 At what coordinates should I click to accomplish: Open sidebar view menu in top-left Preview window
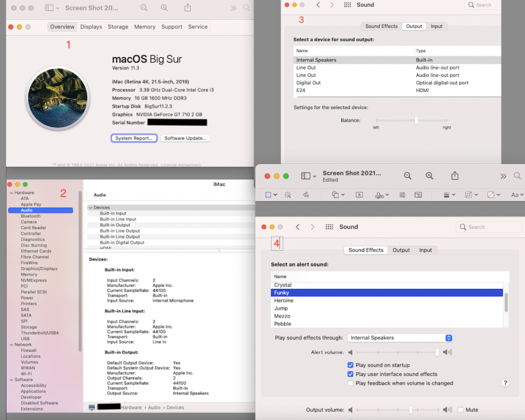coord(52,8)
